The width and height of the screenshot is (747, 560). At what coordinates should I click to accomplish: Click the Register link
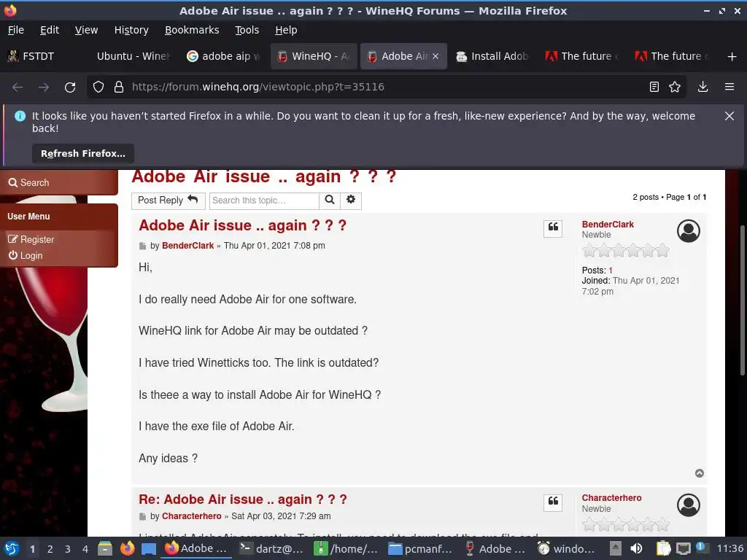[x=31, y=239]
